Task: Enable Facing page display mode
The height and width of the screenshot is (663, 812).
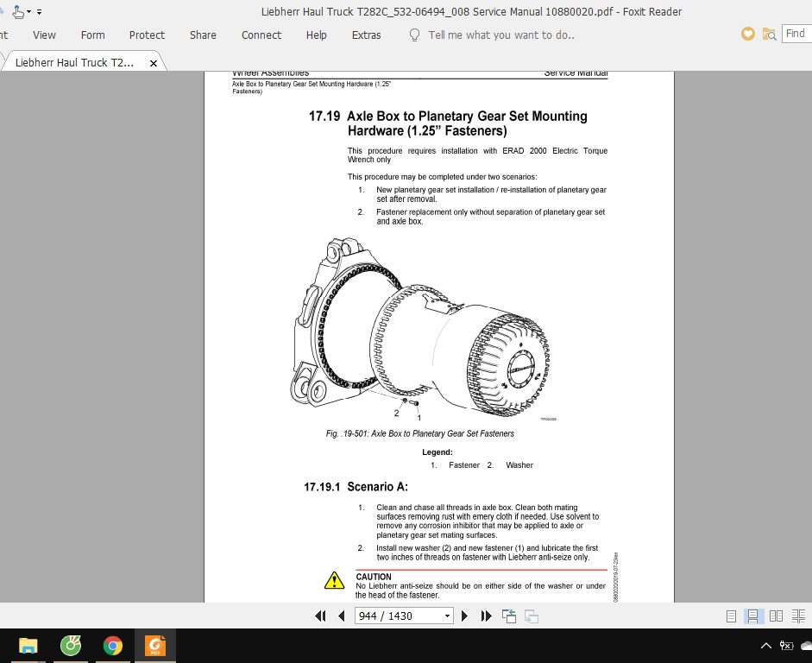Action: 776,616
